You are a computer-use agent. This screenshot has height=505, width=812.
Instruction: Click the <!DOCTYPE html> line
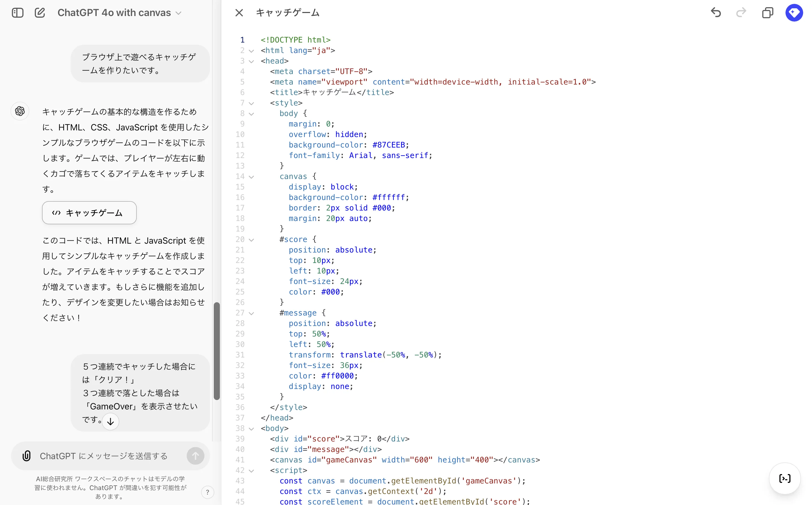pyautogui.click(x=296, y=40)
